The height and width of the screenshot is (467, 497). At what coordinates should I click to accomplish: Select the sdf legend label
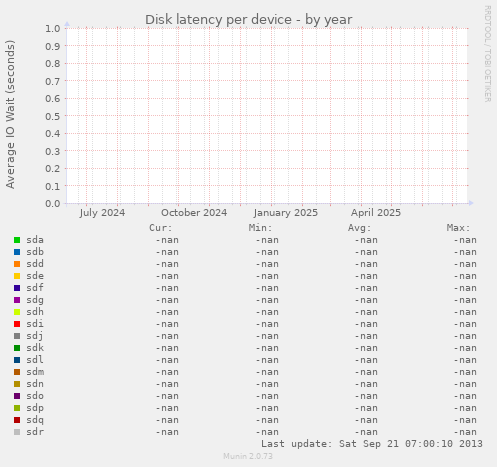click(35, 288)
